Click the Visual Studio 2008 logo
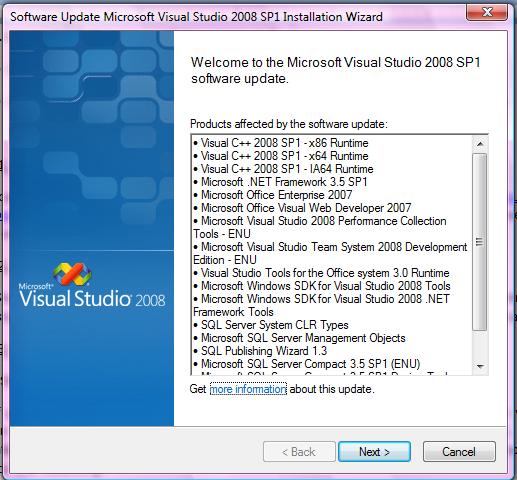The height and width of the screenshot is (480, 517). 92,285
